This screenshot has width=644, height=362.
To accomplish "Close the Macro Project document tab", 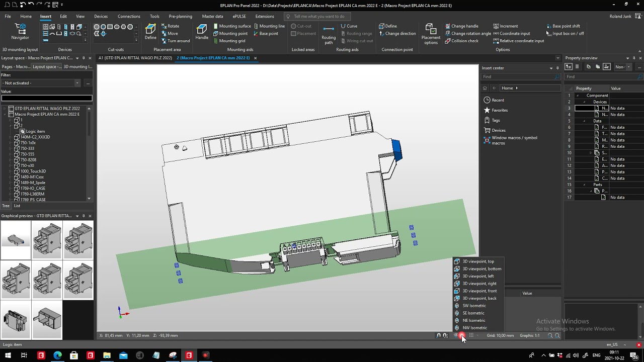I will click(x=255, y=58).
